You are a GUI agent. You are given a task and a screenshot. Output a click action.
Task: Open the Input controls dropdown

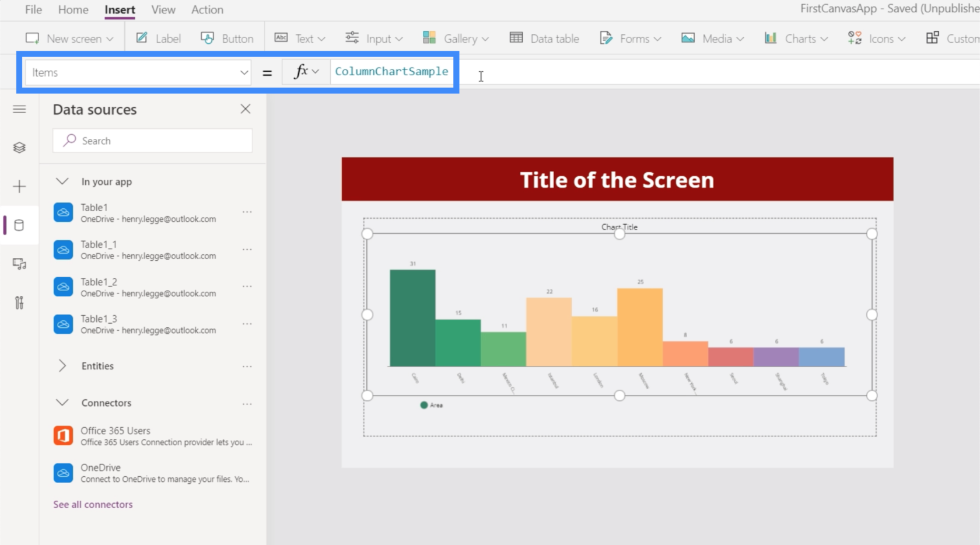pyautogui.click(x=374, y=39)
